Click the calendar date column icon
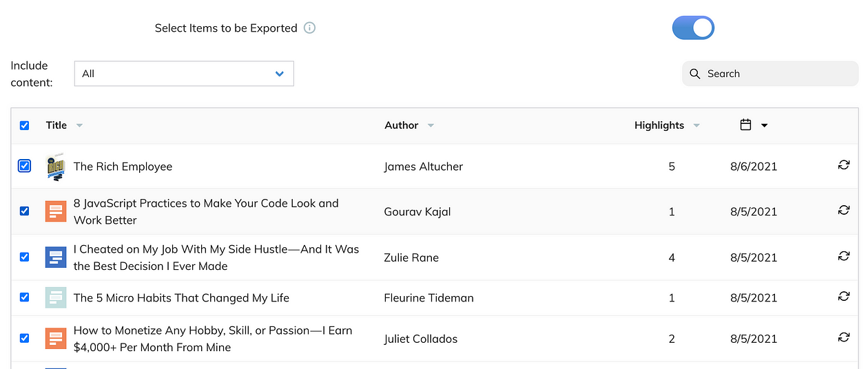Viewport: 868px width, 369px height. click(745, 125)
